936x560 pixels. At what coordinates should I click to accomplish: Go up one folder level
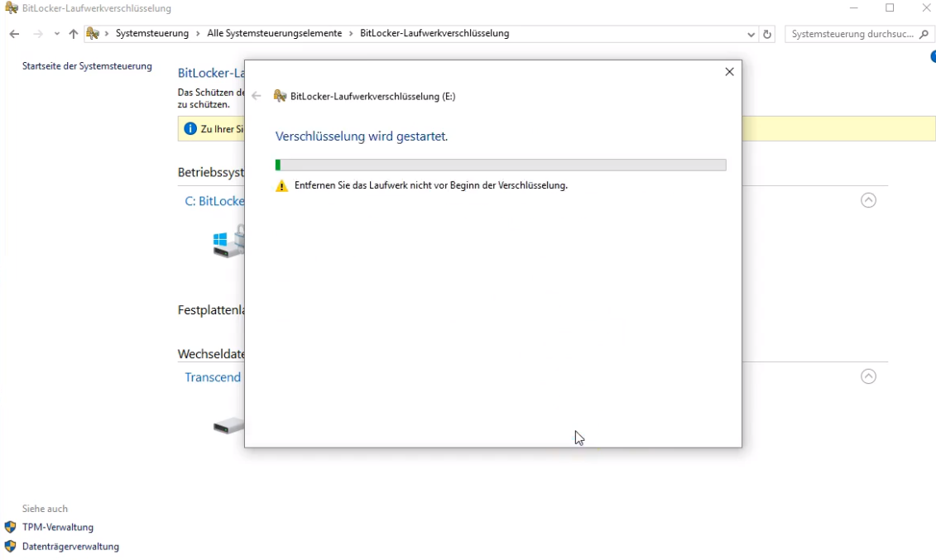coord(74,34)
